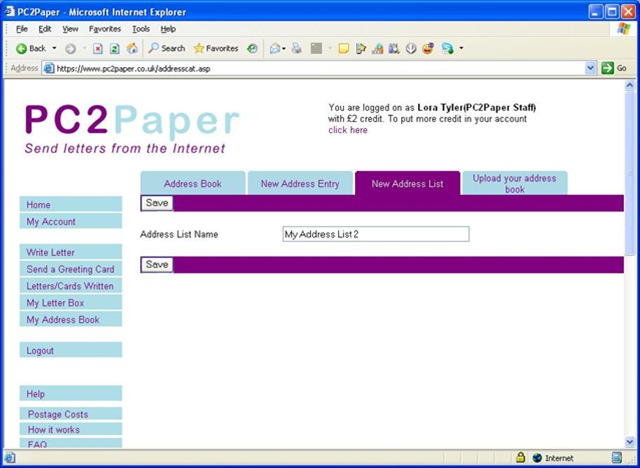The image size is (640, 468).
Task: Open dropdown arrow beside Messenger icon
Action: (462, 49)
